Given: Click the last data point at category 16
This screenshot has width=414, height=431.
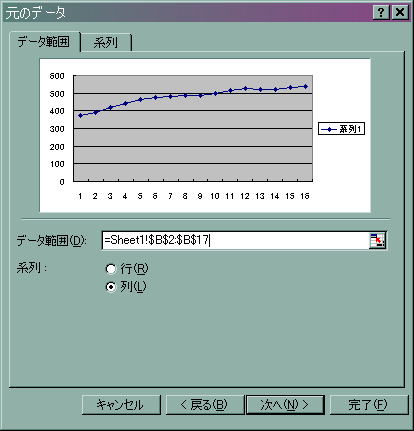Looking at the screenshot, I should tap(305, 87).
